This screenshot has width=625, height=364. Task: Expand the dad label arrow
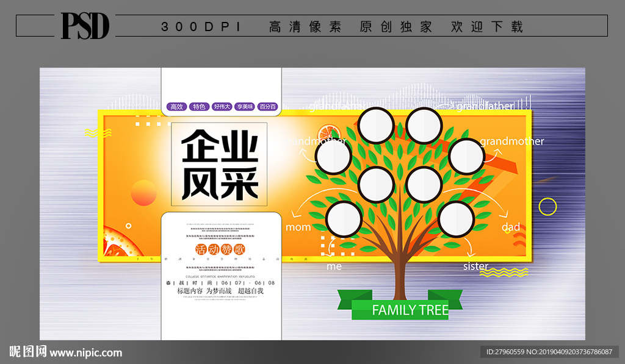coord(504,215)
